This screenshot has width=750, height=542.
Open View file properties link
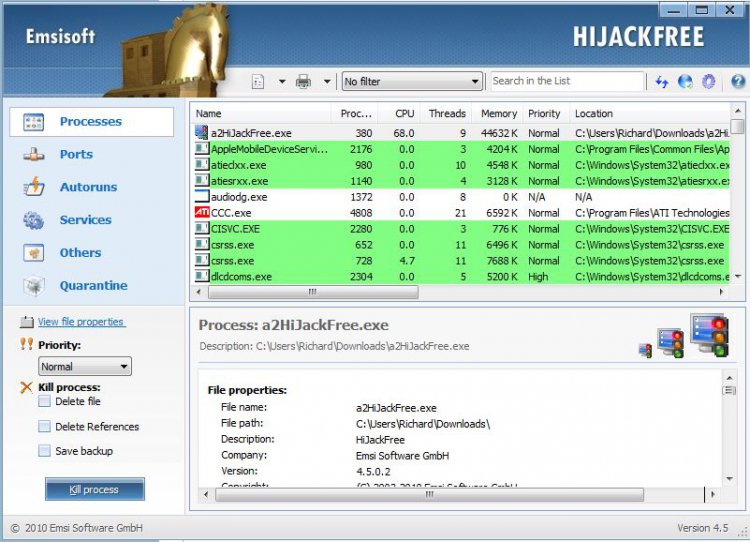click(x=81, y=322)
